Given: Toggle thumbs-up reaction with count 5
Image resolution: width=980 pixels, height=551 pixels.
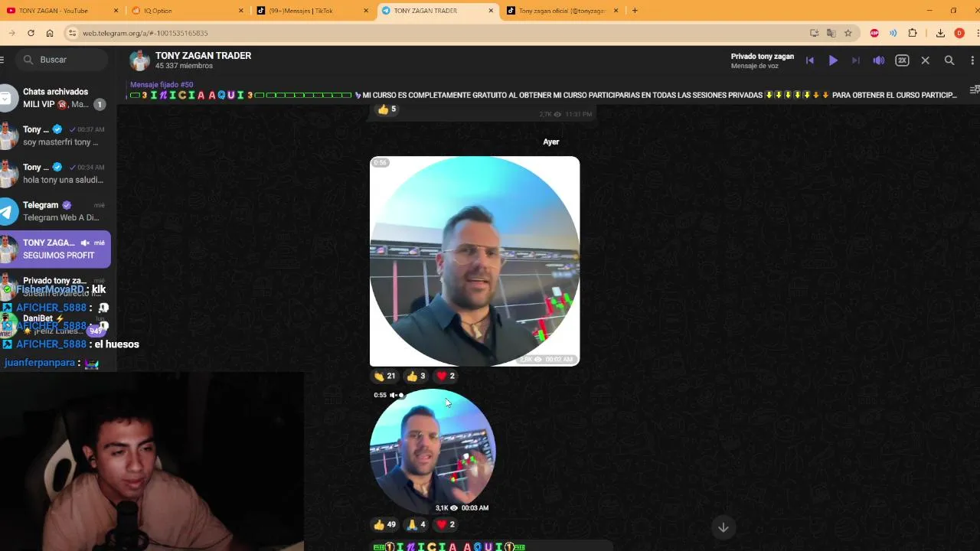Looking at the screenshot, I should (x=387, y=109).
